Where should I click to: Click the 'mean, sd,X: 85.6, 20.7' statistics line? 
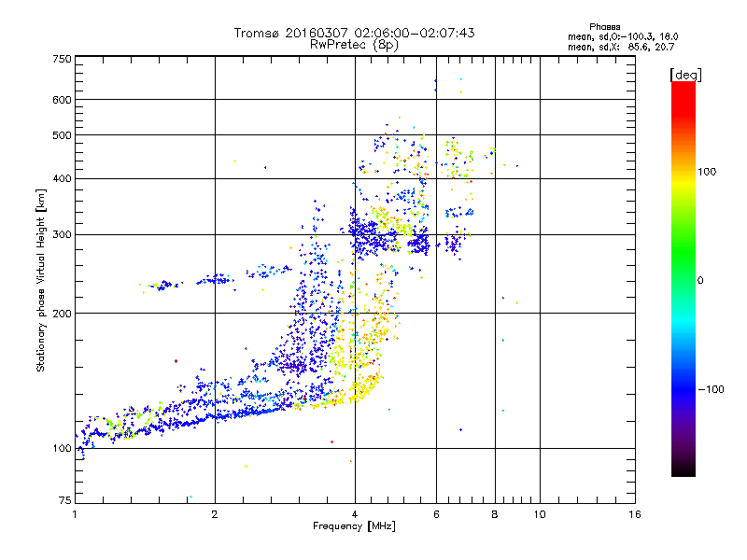pos(621,47)
